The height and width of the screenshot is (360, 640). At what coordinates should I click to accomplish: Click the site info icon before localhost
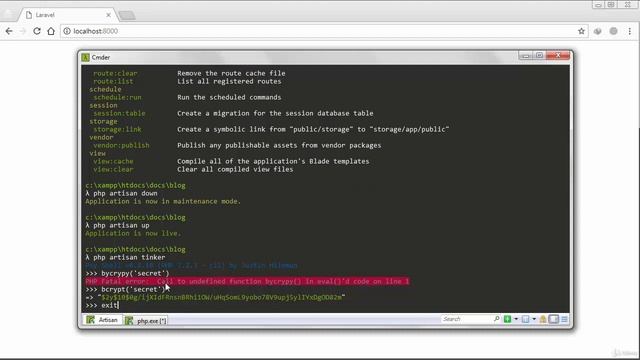pos(67,31)
